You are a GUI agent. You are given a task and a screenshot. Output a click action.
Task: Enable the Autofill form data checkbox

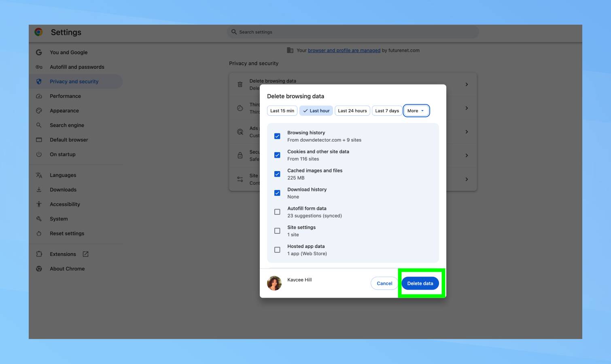pos(277,212)
